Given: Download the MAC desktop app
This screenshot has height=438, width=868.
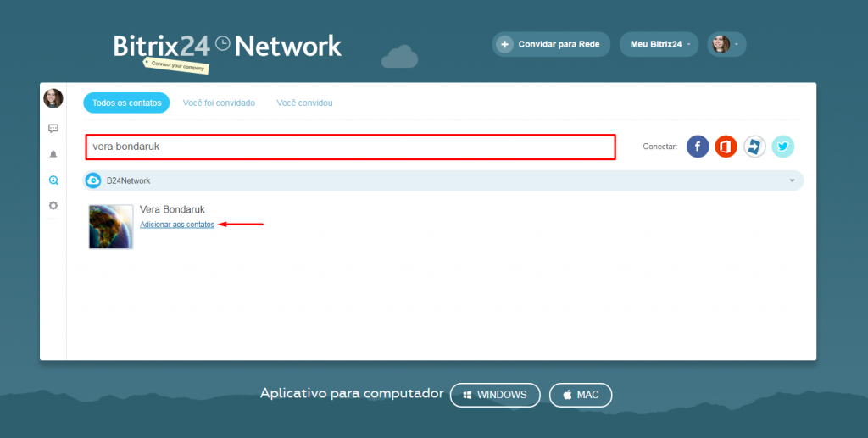Looking at the screenshot, I should point(581,395).
